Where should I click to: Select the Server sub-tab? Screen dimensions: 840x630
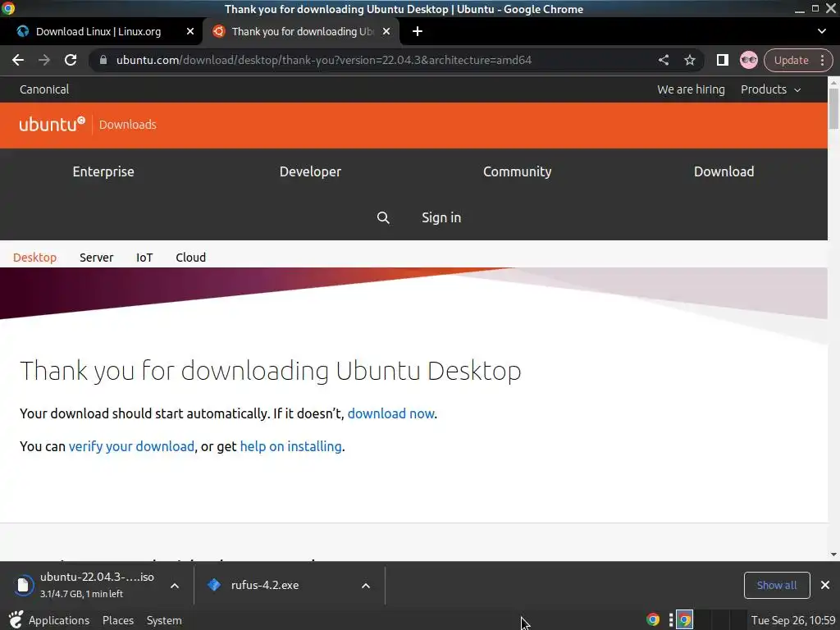pos(97,257)
